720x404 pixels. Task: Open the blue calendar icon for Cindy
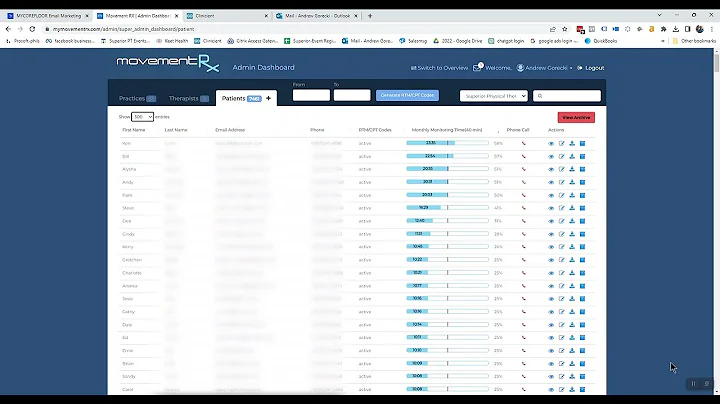(582, 234)
